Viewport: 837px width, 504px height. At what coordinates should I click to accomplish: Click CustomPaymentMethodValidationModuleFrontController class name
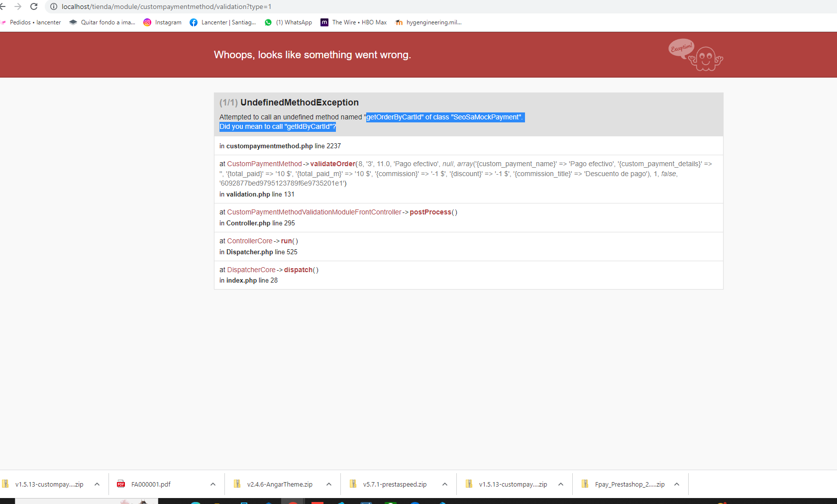(x=314, y=212)
